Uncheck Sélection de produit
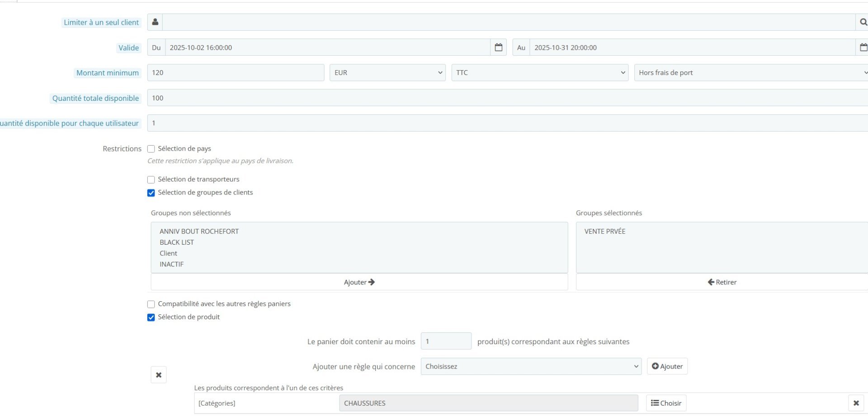Screen dimensions: 868x417 coord(151,317)
